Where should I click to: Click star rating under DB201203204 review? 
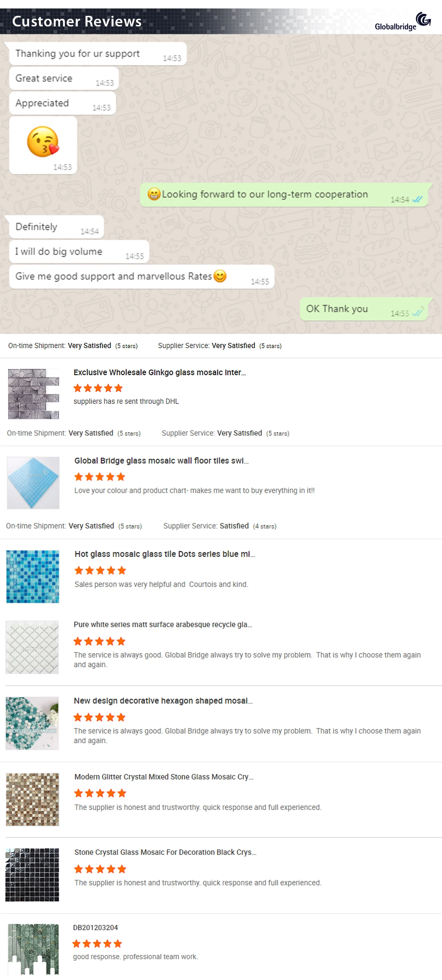(97, 944)
